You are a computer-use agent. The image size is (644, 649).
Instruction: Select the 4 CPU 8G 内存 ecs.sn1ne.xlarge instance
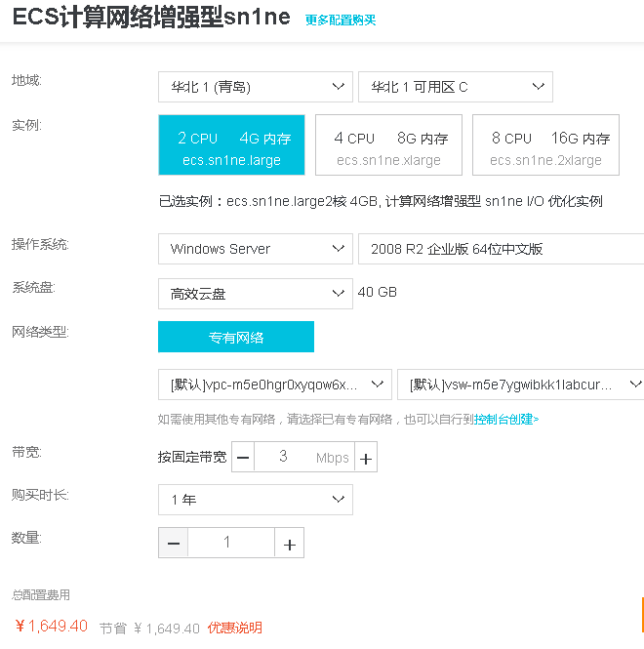pyautogui.click(x=388, y=144)
